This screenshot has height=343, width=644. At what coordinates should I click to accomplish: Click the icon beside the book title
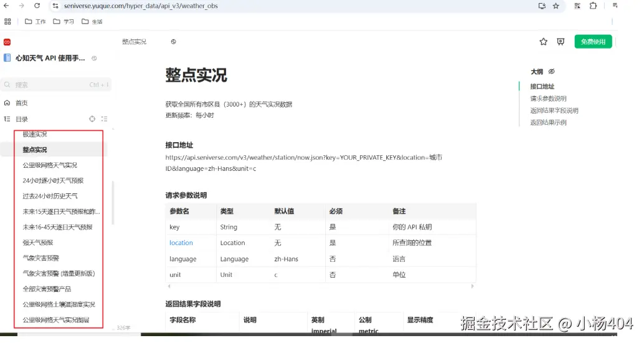point(94,58)
